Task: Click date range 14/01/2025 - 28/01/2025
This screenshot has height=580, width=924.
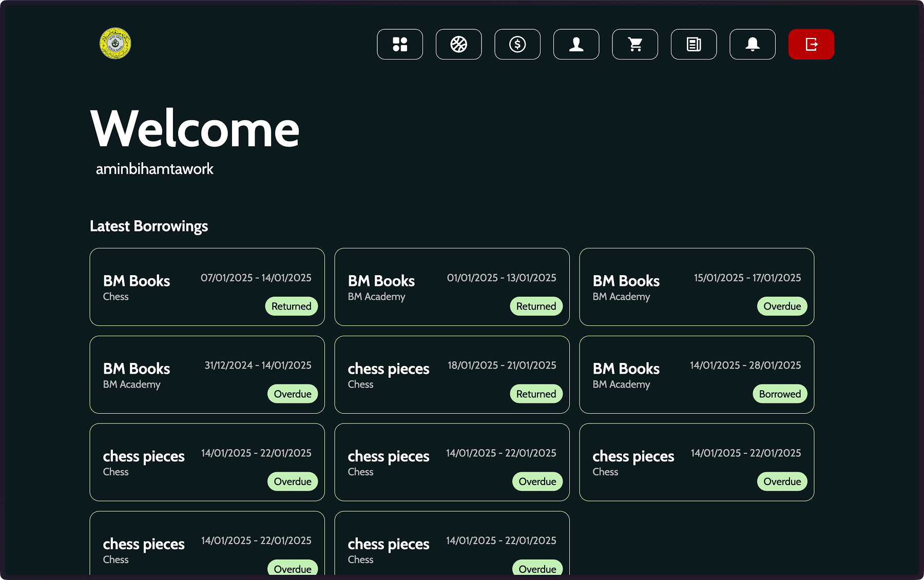Action: coord(745,365)
